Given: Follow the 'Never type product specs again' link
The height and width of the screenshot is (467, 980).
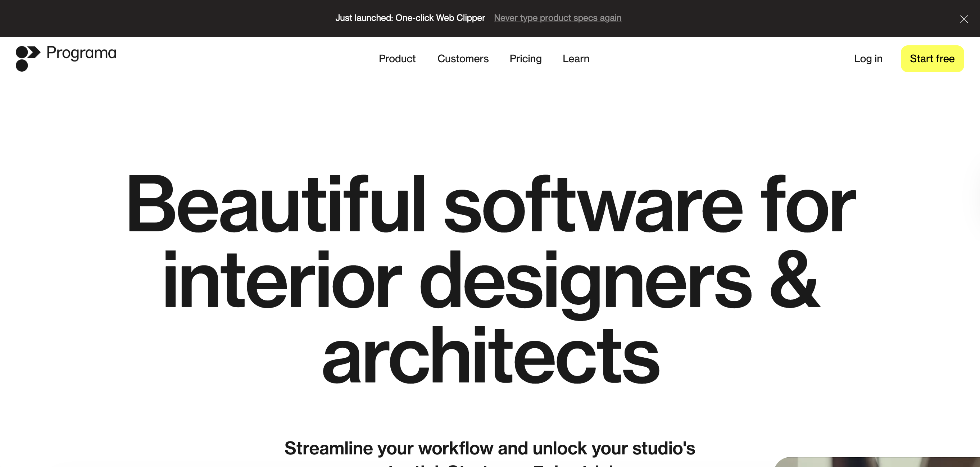Looking at the screenshot, I should click(x=557, y=18).
